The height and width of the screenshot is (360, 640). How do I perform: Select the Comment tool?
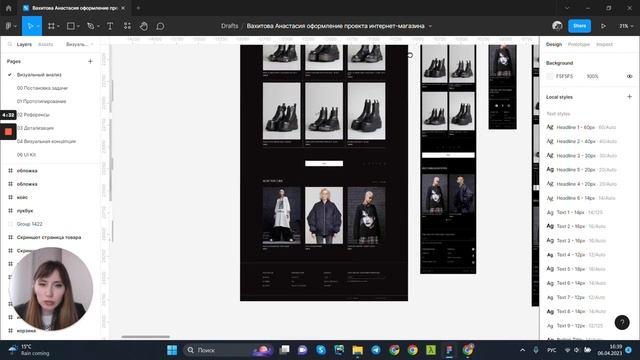click(160, 26)
